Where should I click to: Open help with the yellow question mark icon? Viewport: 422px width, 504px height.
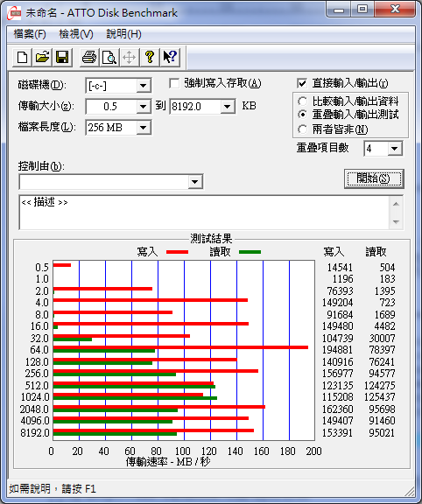click(149, 58)
